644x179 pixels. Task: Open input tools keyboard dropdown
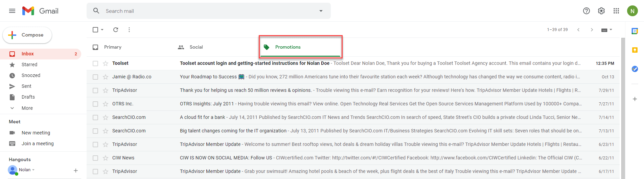[607, 30]
